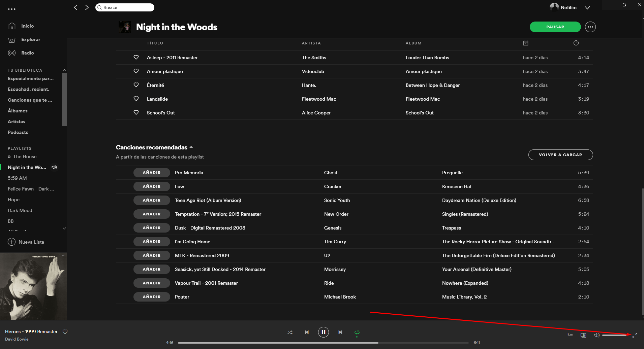Open the Nefilim account dropdown arrow
The image size is (644, 349).
click(587, 8)
